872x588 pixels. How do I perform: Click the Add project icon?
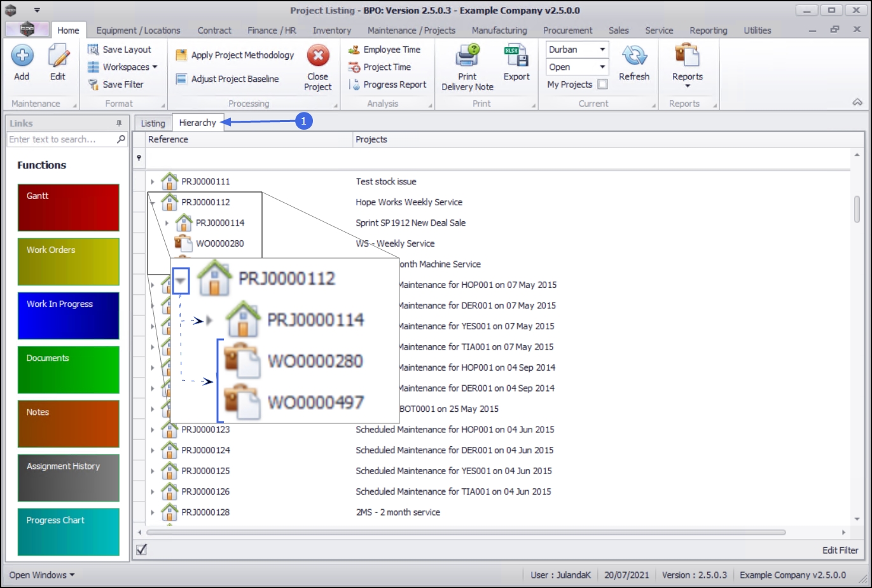click(x=22, y=57)
